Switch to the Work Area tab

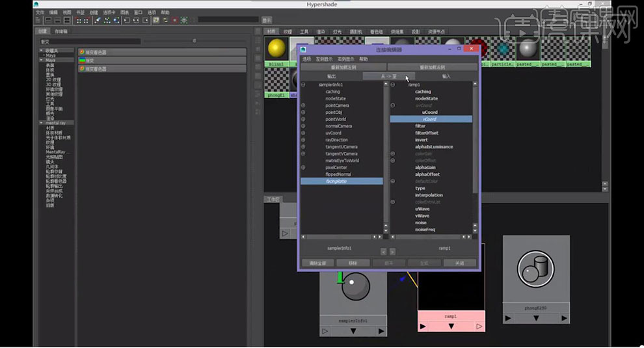click(273, 200)
